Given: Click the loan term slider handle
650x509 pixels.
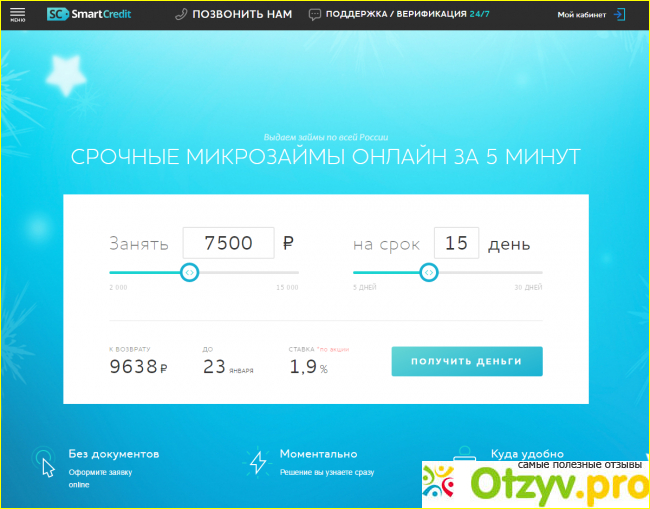Looking at the screenshot, I should coord(428,272).
